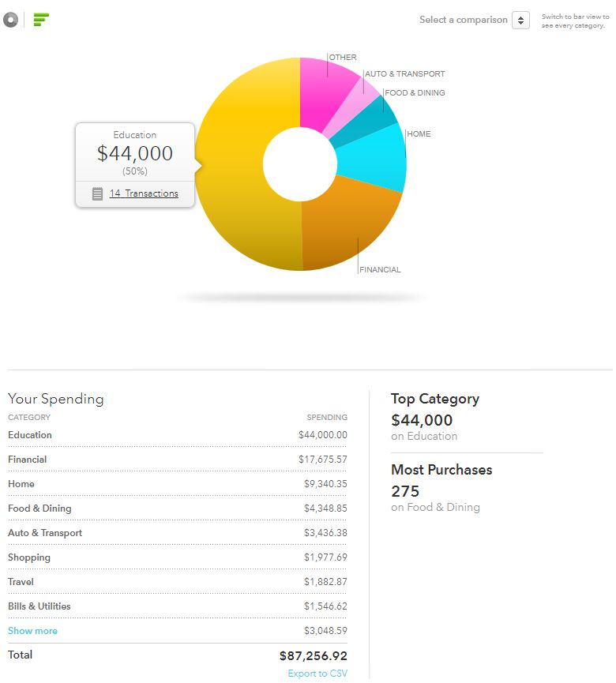Open the Financial category row

click(178, 459)
